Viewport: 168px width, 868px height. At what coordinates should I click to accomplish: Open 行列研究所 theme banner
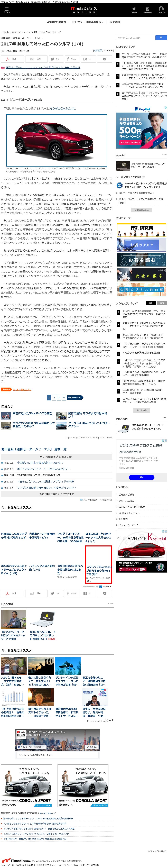pyautogui.click(x=141, y=230)
